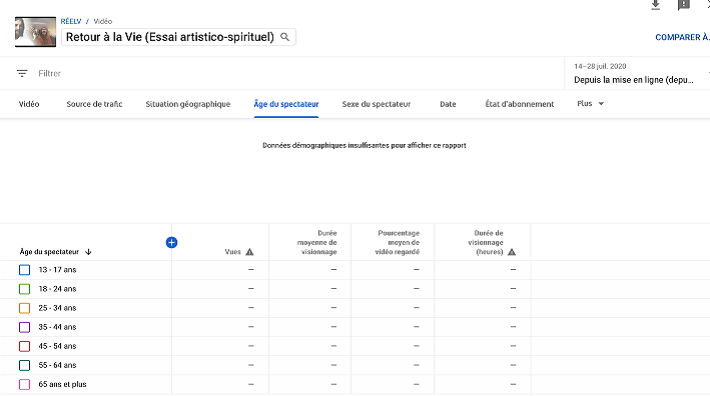Click the search icon beside video title

[285, 37]
